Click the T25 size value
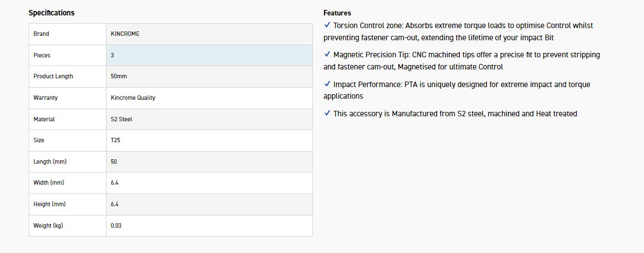644x253 pixels. click(x=115, y=140)
